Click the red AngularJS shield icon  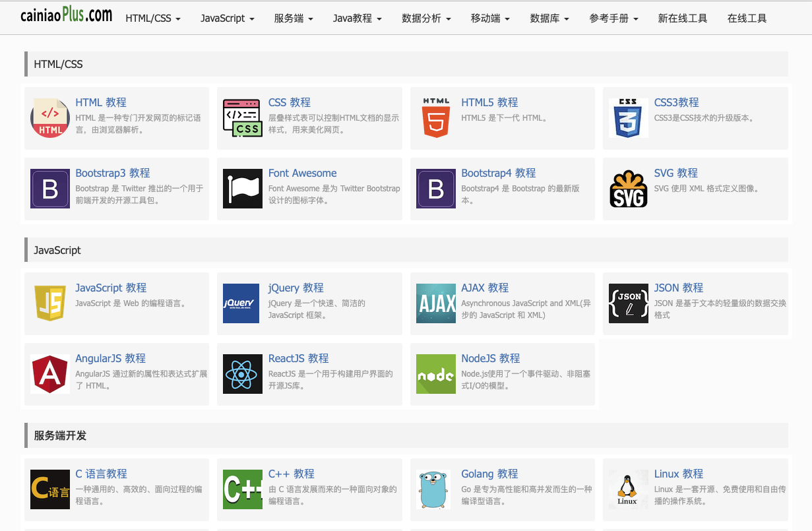click(50, 374)
